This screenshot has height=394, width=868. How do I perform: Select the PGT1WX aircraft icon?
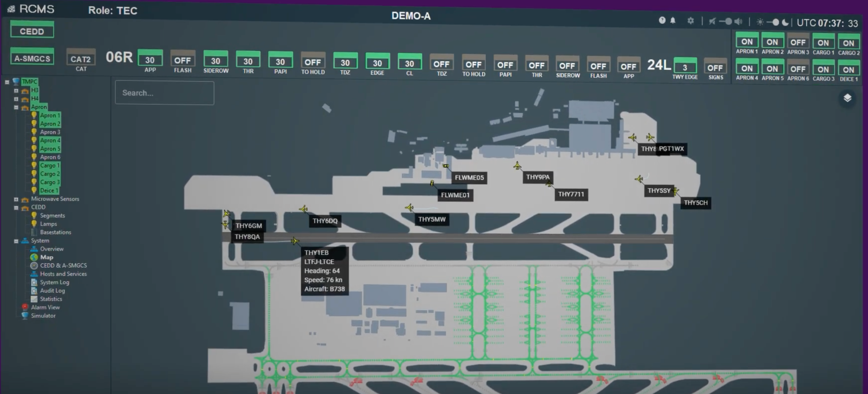[650, 137]
